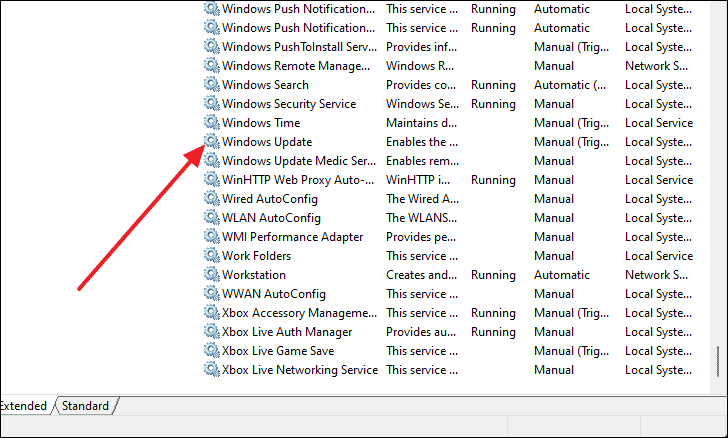Click the gear icon next to Windows Search
The height and width of the screenshot is (438, 728).
pos(212,84)
